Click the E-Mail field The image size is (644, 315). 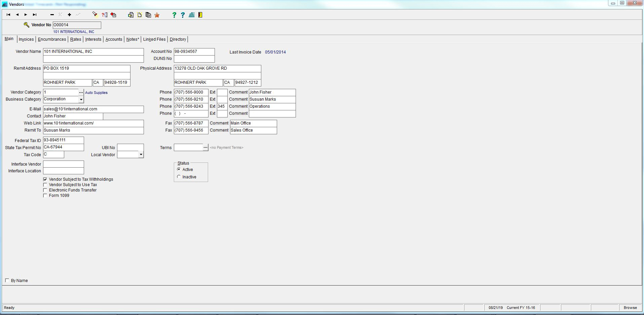coord(93,109)
